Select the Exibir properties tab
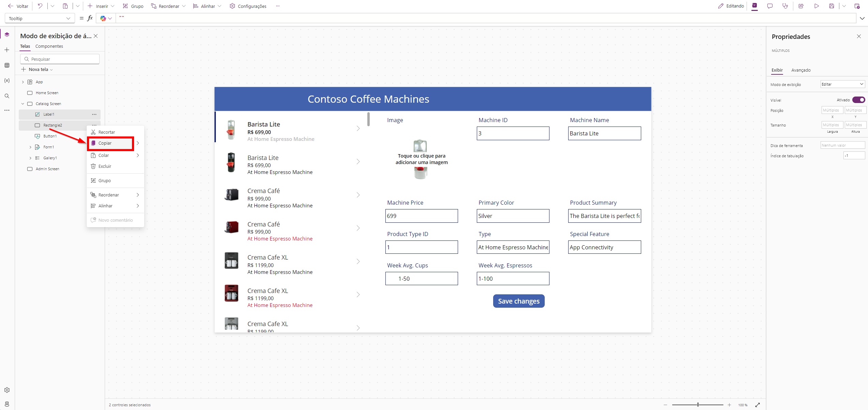This screenshot has width=868, height=410. (x=777, y=70)
